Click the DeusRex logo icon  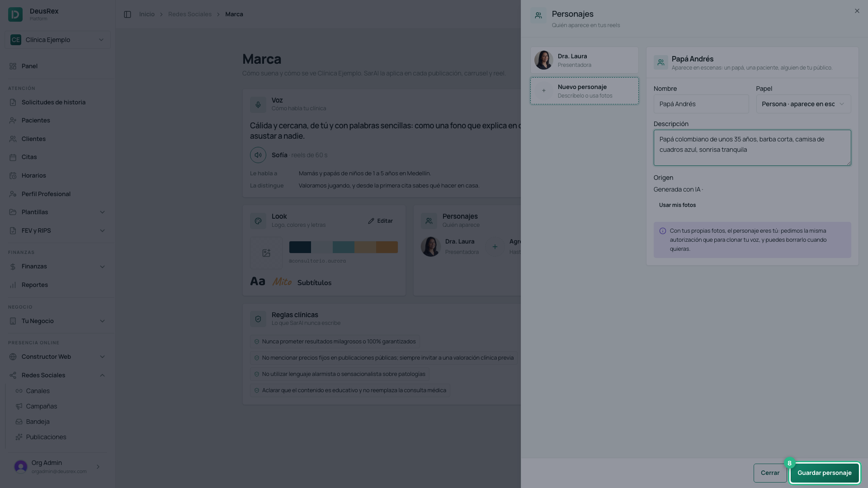15,14
